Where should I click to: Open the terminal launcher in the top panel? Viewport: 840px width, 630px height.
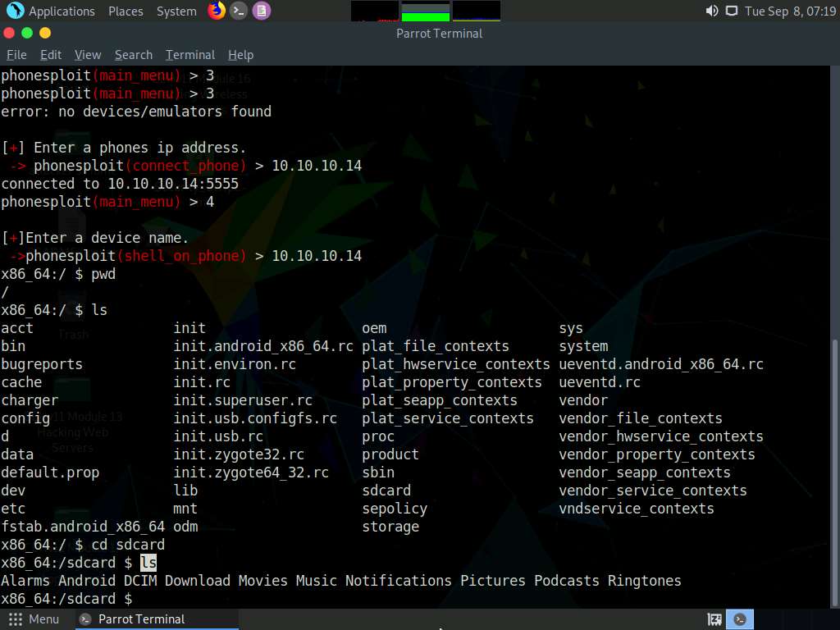point(238,11)
